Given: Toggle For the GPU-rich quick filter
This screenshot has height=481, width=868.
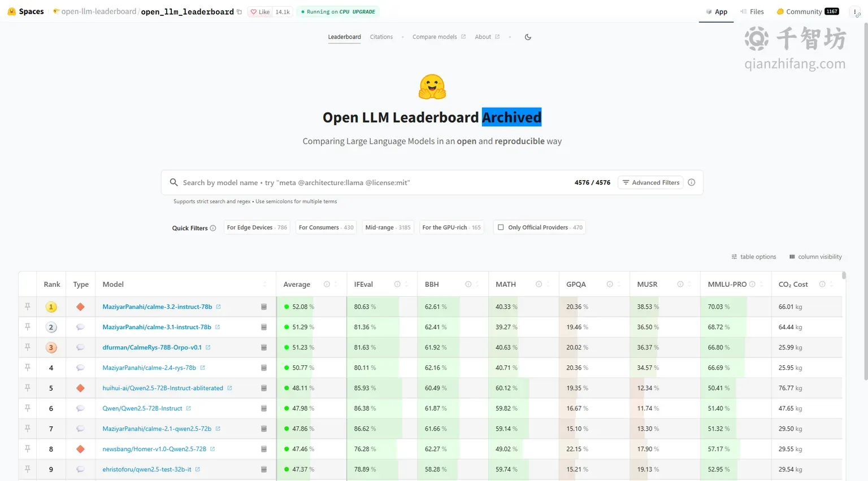Looking at the screenshot, I should (x=452, y=228).
